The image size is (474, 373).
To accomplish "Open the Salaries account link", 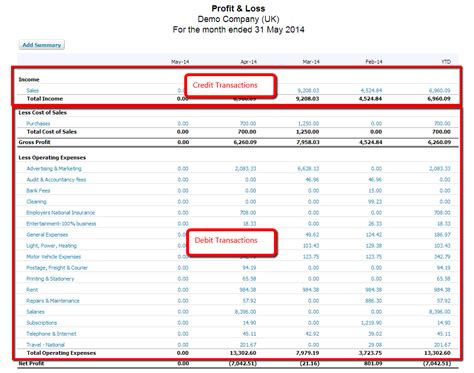I will click(35, 312).
